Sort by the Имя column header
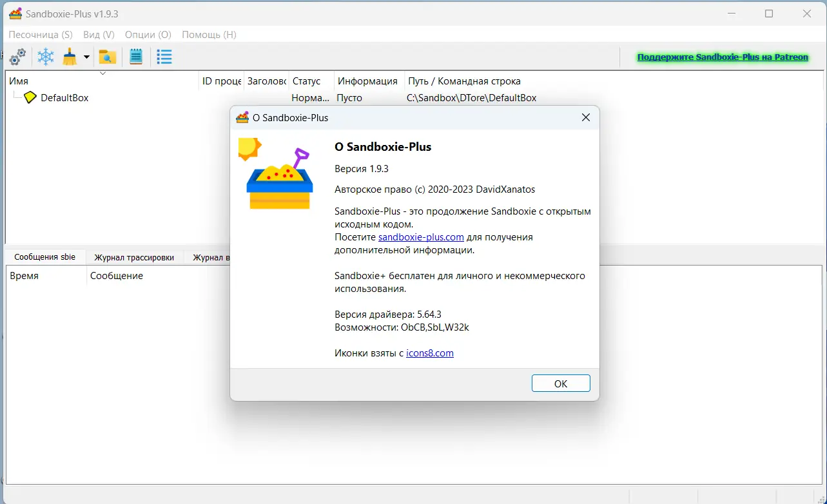This screenshot has width=827, height=504. [x=102, y=81]
